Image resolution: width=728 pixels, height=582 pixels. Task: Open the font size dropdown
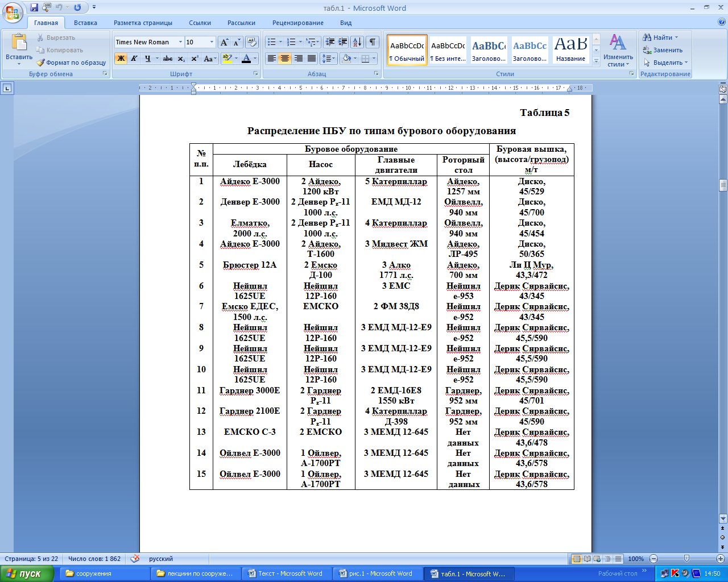pos(212,42)
